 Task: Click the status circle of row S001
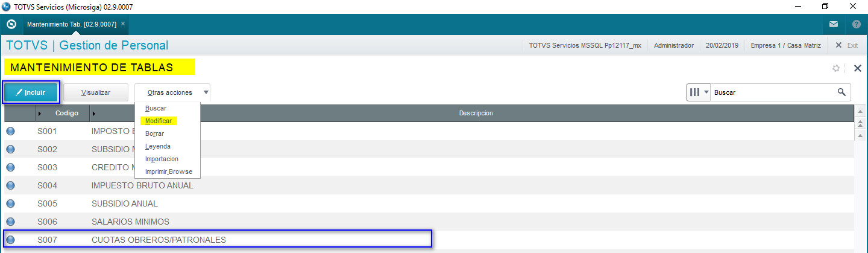(10, 131)
